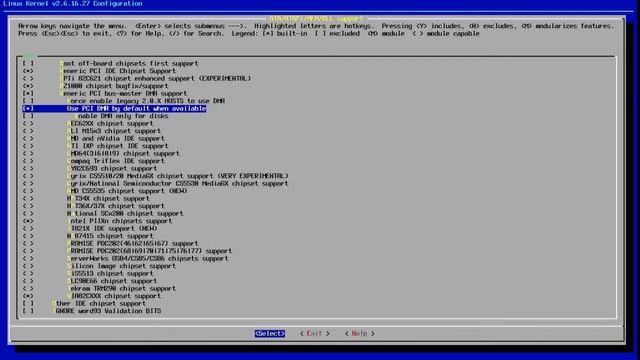Enable ATI IXP chipset IDE support
The image size is (640, 360).
(x=95, y=146)
